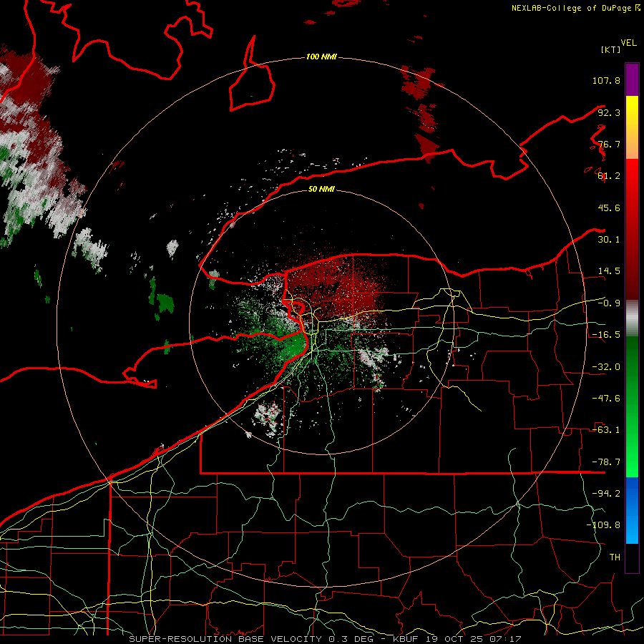Click the Super-Resolution Base Velocity caption text
This screenshot has width=644, height=644.
[x=324, y=639]
